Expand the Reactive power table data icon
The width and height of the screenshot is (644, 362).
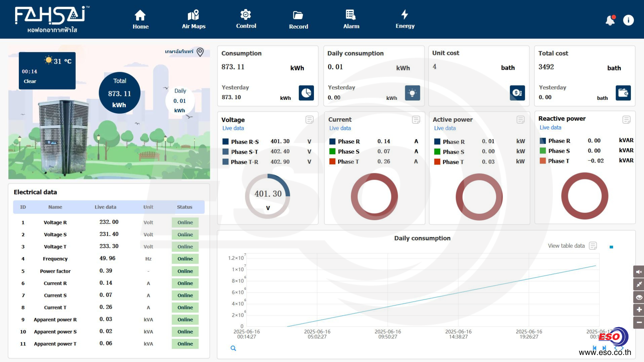click(626, 120)
